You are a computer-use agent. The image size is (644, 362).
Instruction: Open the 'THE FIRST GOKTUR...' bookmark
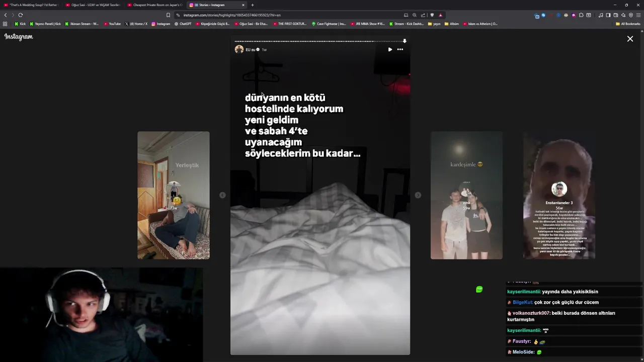[290, 24]
